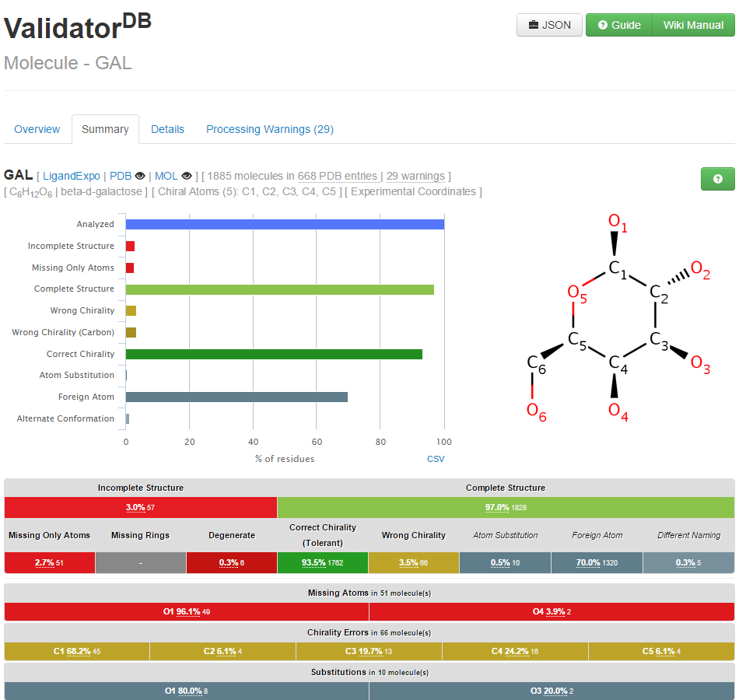The height and width of the screenshot is (700, 746).
Task: Click the red Incomplete Structure chart bar
Action: (x=130, y=246)
